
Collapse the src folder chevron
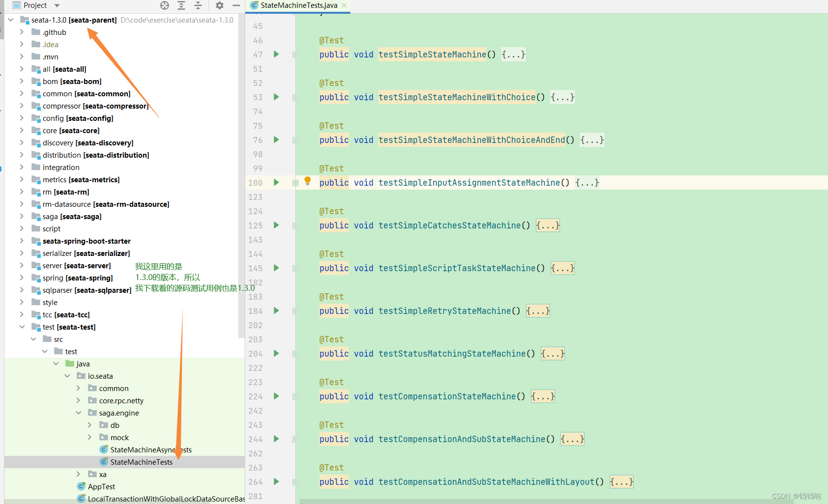pyautogui.click(x=33, y=339)
